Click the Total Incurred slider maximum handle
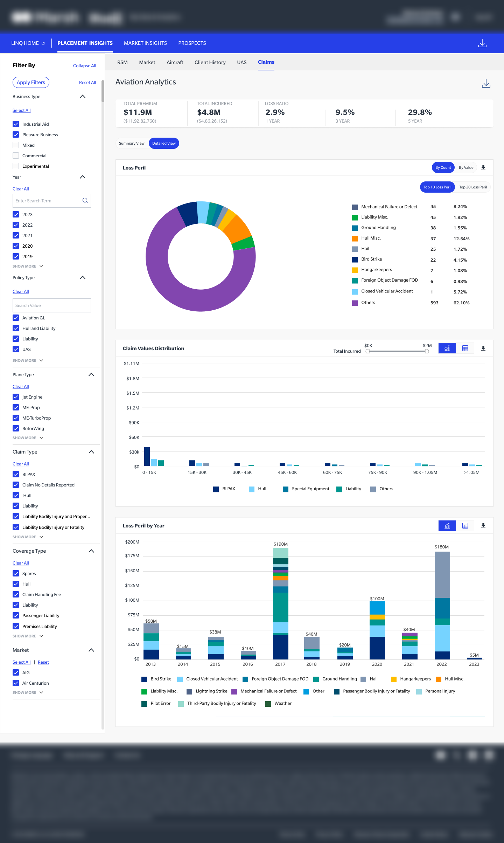 click(x=427, y=351)
